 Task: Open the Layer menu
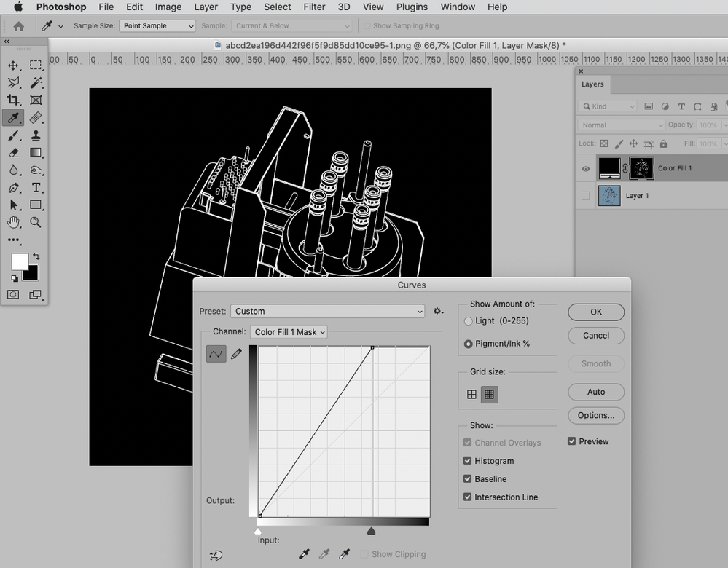point(206,7)
